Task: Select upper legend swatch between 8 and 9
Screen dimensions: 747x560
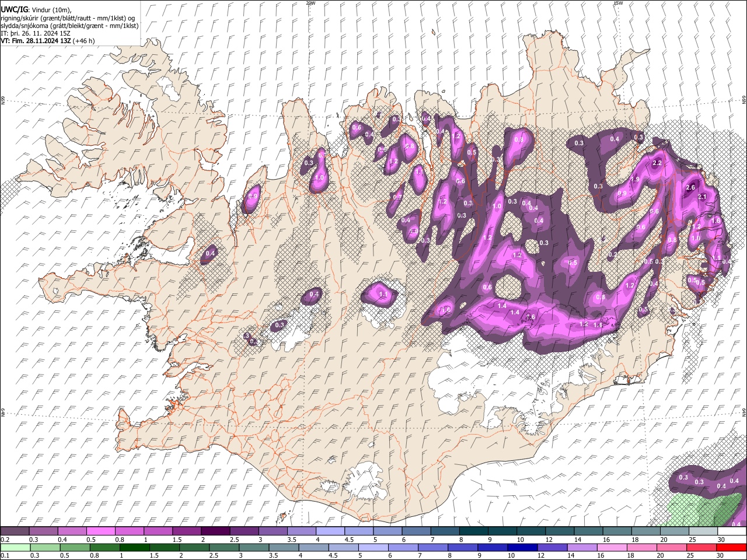Action: click(473, 531)
